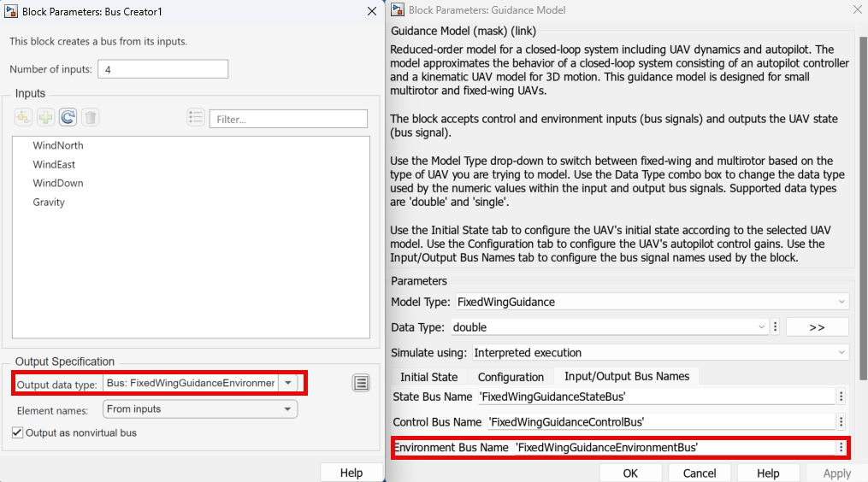Click the list view icon beside Filter box
Viewport: 868px width, 482px height.
tap(196, 117)
